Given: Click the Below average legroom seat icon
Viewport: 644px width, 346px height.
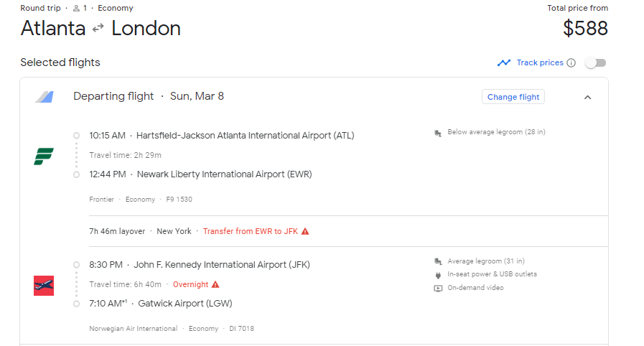Looking at the screenshot, I should pos(438,133).
